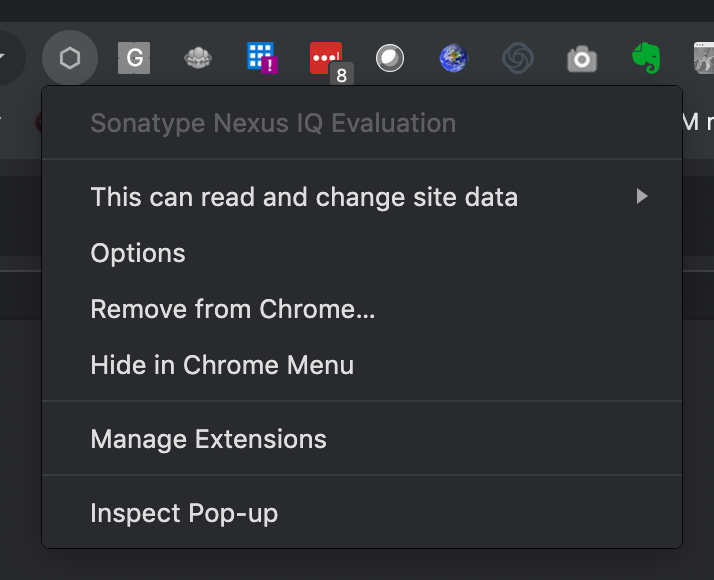
Task: Open the blue Earth globe extension icon
Action: point(454,58)
